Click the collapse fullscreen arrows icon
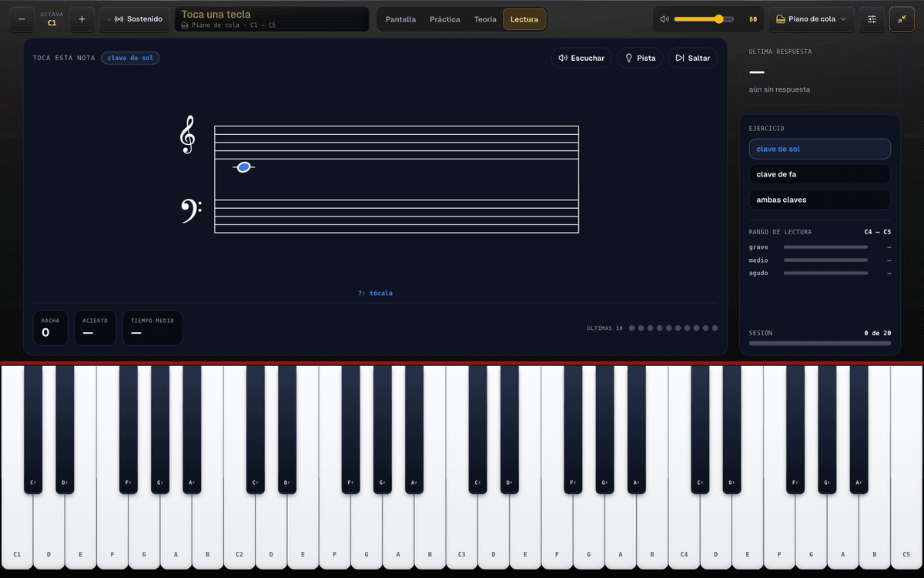924x578 pixels. pyautogui.click(x=902, y=19)
